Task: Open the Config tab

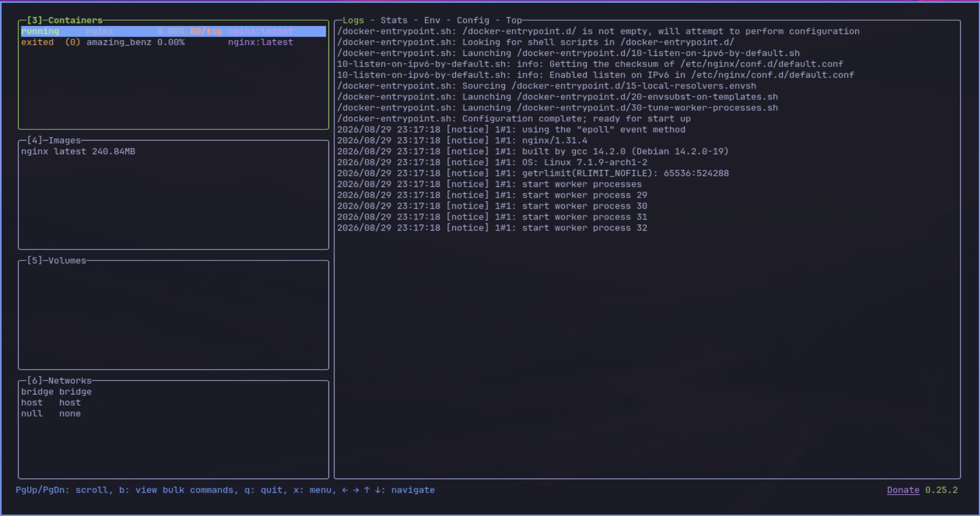Action: click(473, 20)
